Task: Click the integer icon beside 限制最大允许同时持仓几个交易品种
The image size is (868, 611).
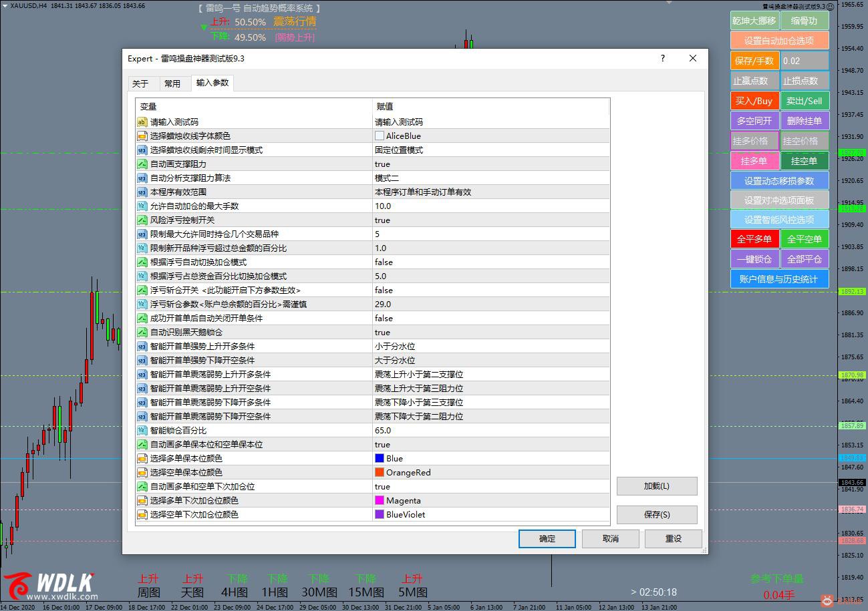Action: (x=142, y=234)
